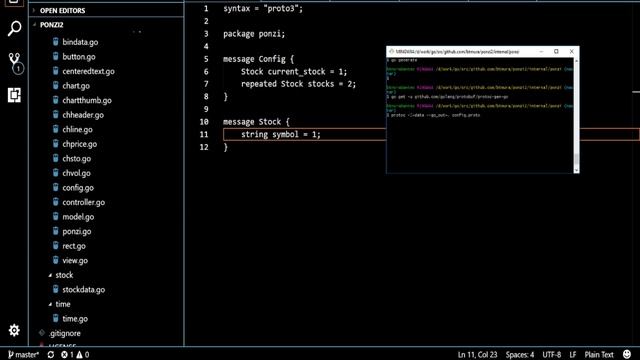Click the chheader.go file icon

tap(56, 115)
